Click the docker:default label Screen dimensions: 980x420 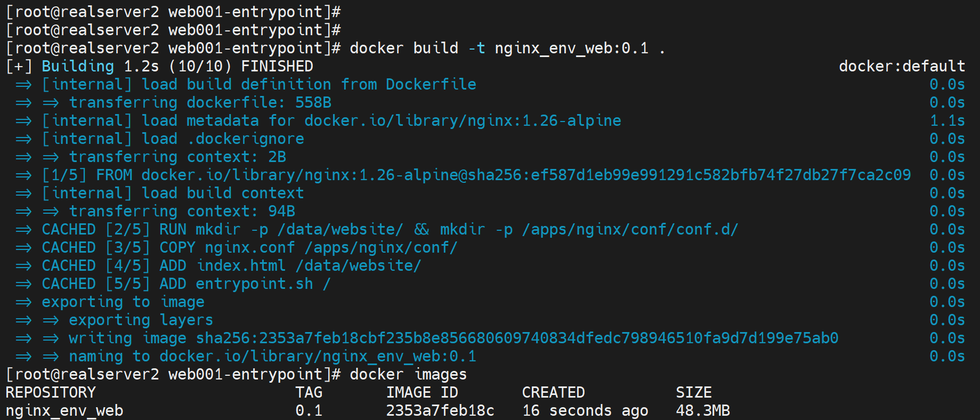tap(902, 66)
